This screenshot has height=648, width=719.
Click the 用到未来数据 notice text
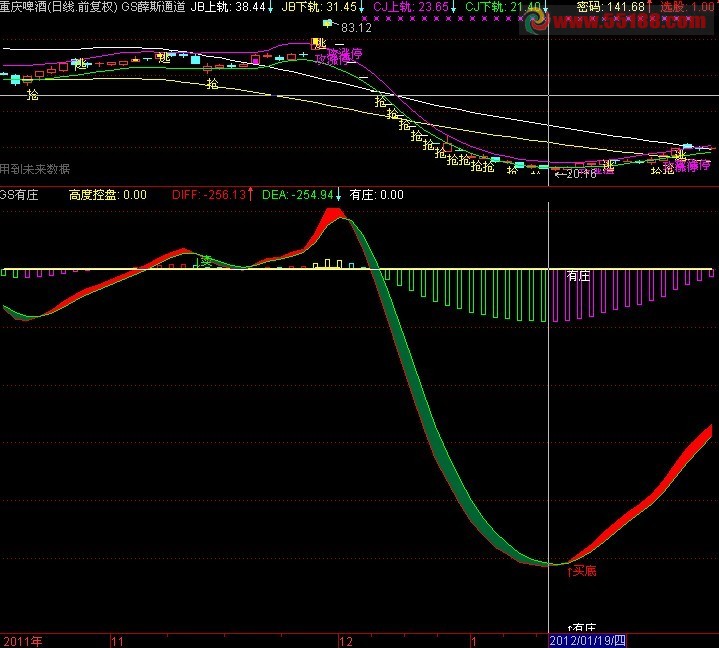(x=35, y=169)
